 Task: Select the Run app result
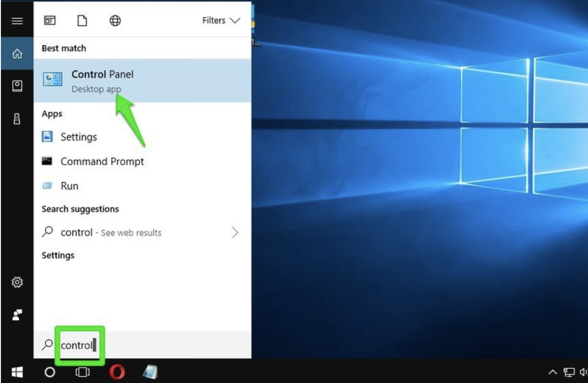pyautogui.click(x=69, y=186)
